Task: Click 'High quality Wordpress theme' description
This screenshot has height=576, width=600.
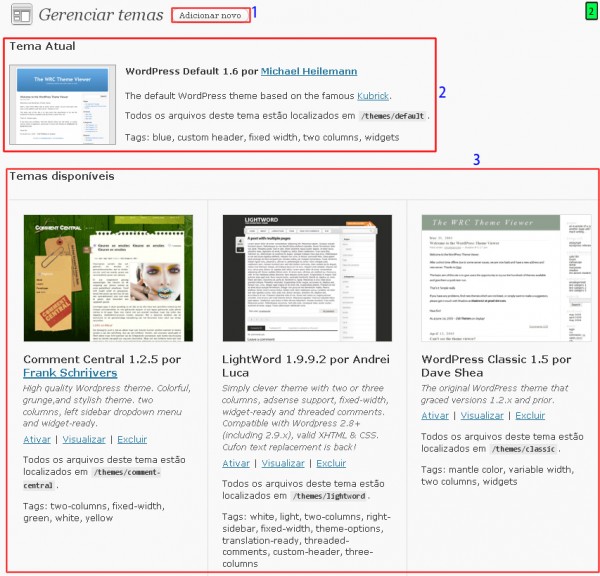Action: [x=107, y=406]
